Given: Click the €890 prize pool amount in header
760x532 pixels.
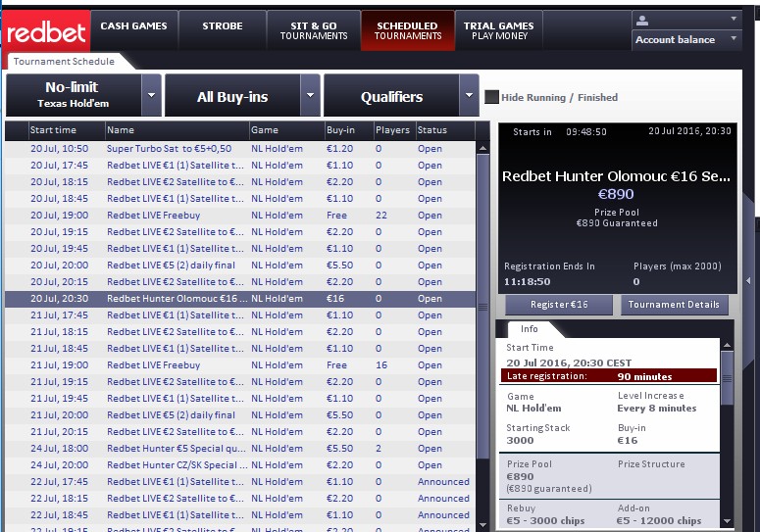Looking at the screenshot, I should 616,194.
